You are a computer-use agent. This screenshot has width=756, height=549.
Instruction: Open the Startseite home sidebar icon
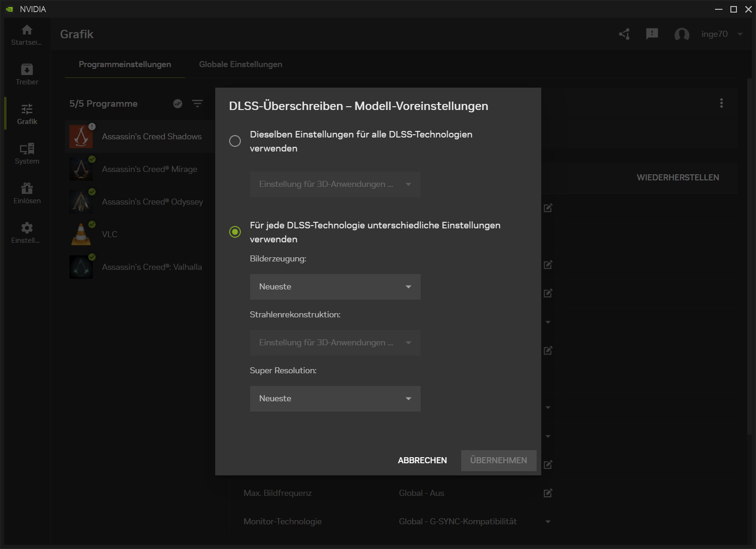pyautogui.click(x=27, y=30)
